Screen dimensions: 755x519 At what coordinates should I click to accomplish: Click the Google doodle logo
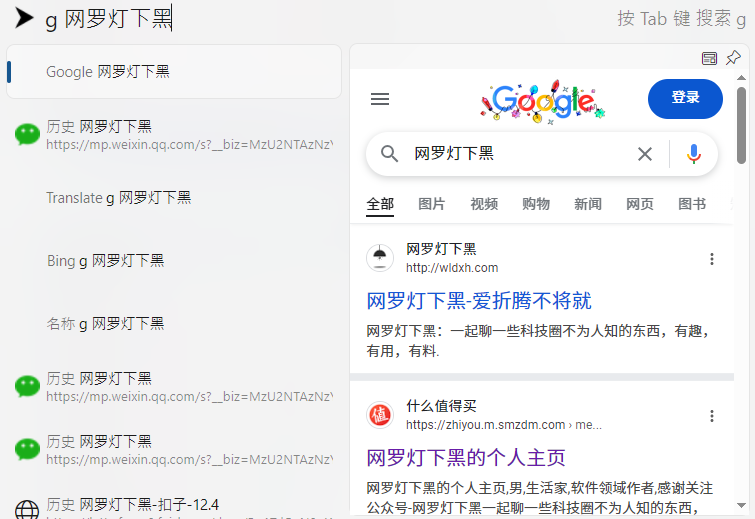click(543, 102)
